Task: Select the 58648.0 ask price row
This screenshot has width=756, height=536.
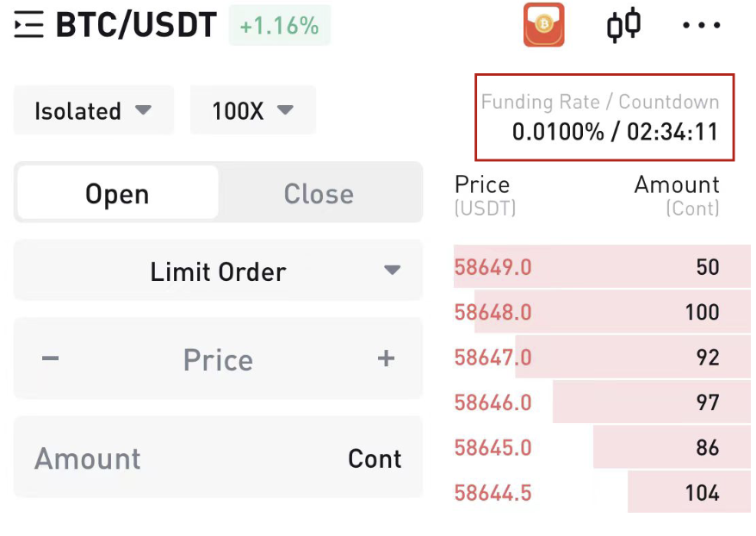Action: pyautogui.click(x=602, y=312)
